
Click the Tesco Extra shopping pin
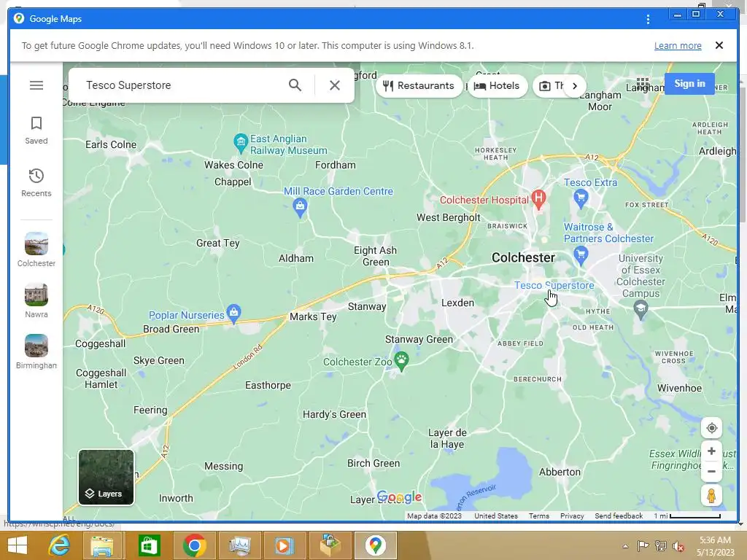(x=580, y=198)
